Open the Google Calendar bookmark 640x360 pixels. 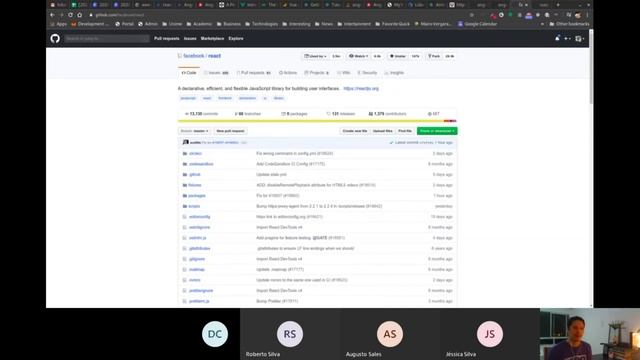point(478,24)
